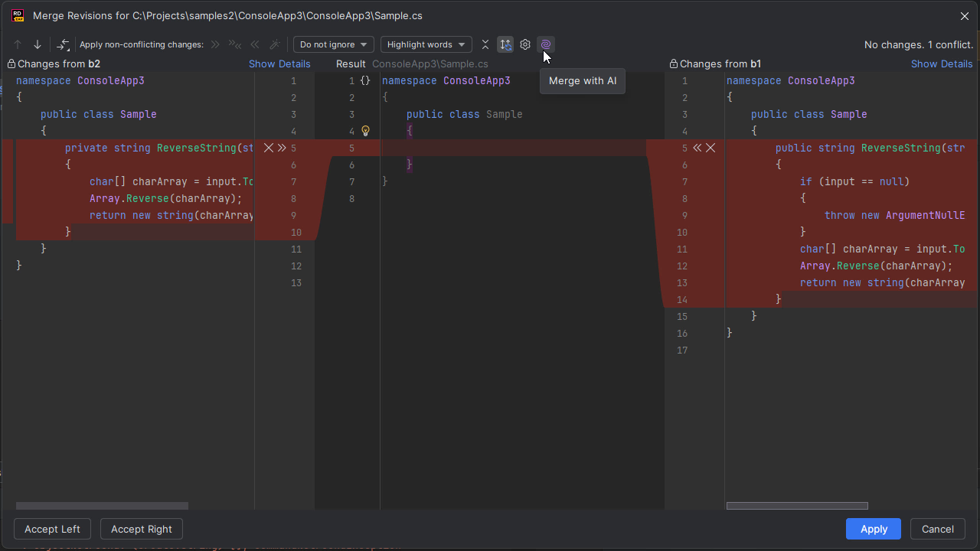
Task: Go to next difference arrow
Action: 38,45
